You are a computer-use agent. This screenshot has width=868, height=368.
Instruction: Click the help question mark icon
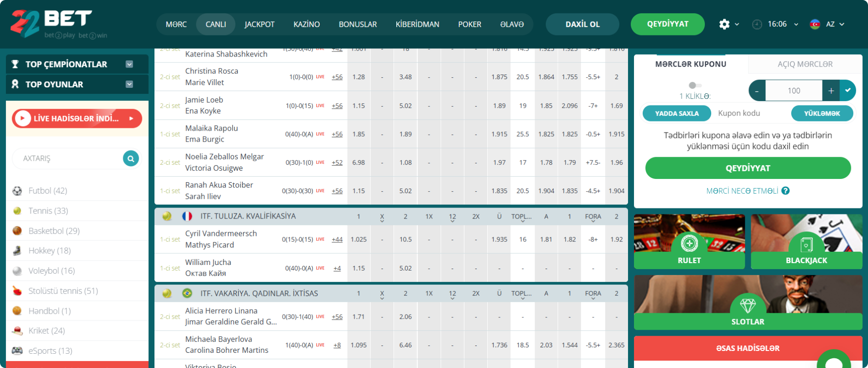[786, 190]
